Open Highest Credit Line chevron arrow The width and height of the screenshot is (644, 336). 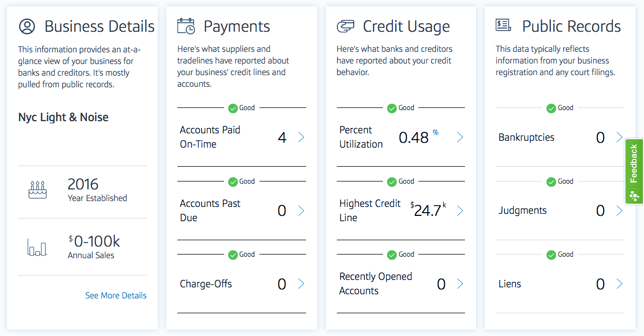coord(460,211)
